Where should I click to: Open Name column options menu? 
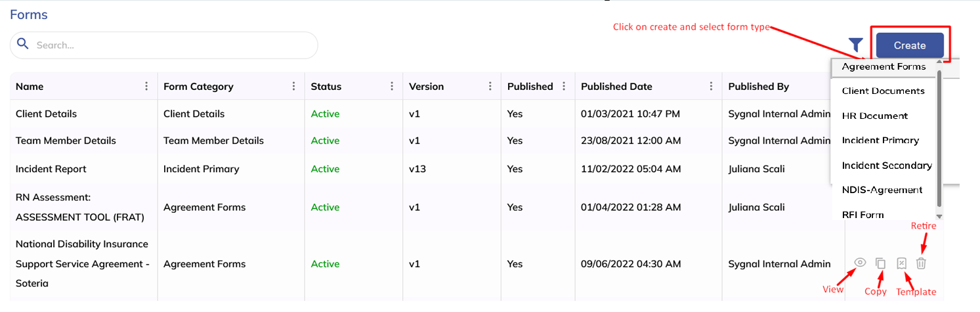coord(146,86)
